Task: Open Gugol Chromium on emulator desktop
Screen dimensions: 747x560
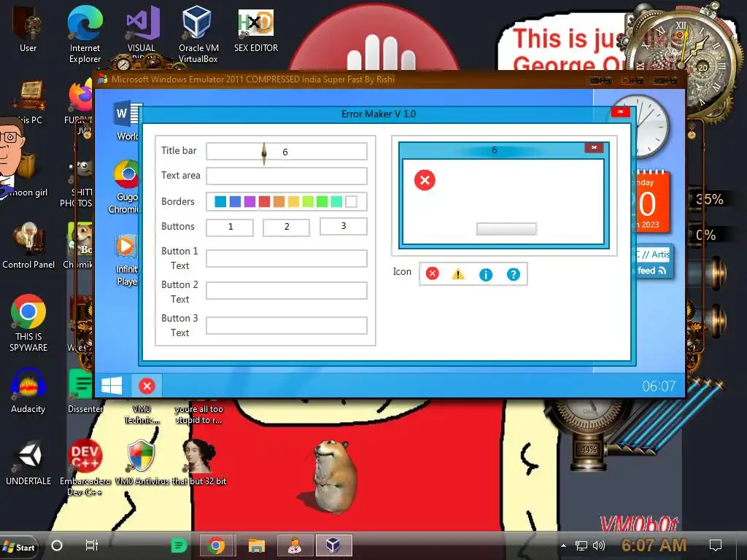Action: (126, 187)
